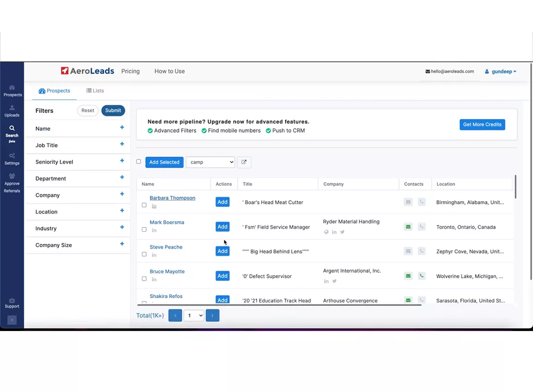Click the export icon beside the camp dropdown
Screen dimensions: 533x392
point(244,162)
